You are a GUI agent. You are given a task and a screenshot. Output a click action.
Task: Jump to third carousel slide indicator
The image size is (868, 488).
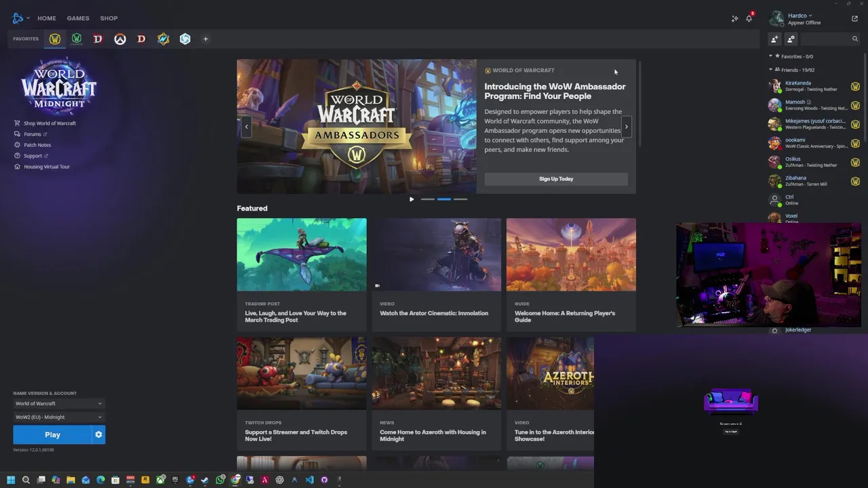tap(460, 199)
